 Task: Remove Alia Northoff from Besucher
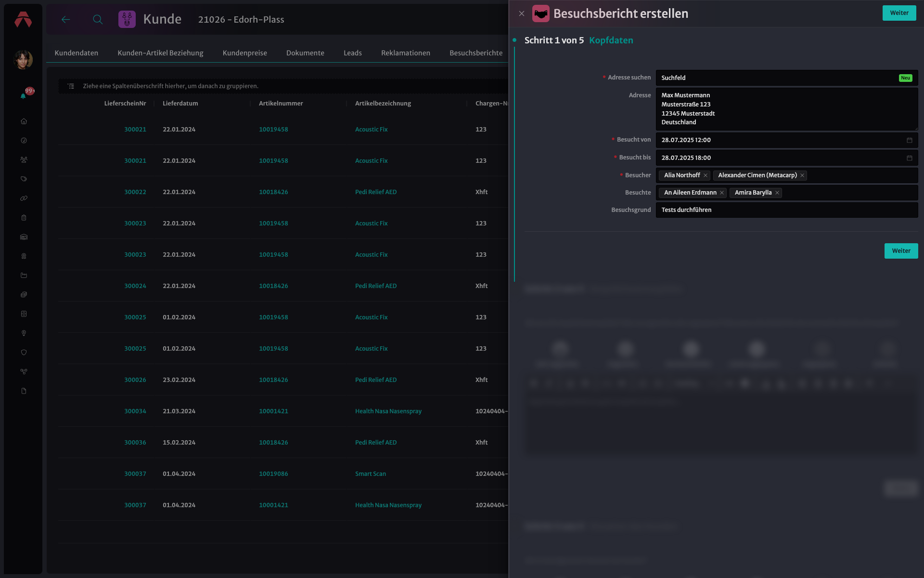(706, 175)
